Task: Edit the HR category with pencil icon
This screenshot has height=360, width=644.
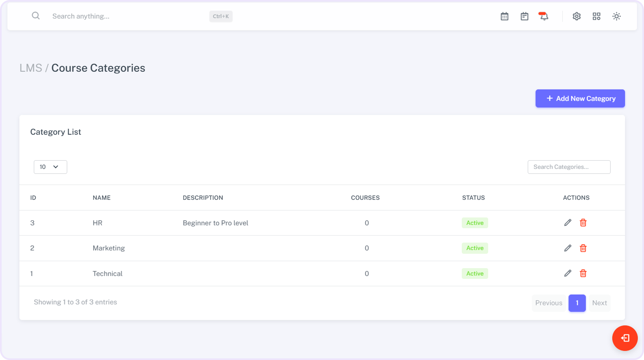Action: click(567, 223)
